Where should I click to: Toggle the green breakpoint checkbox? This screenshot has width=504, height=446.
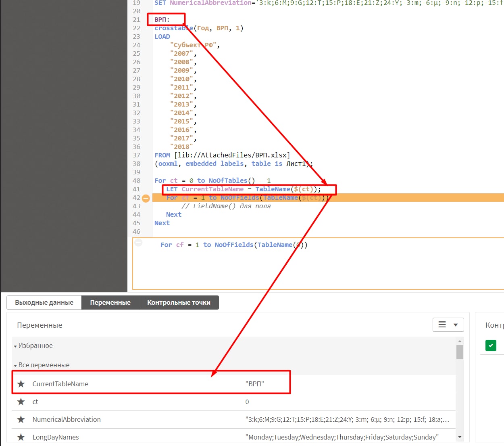coord(491,345)
